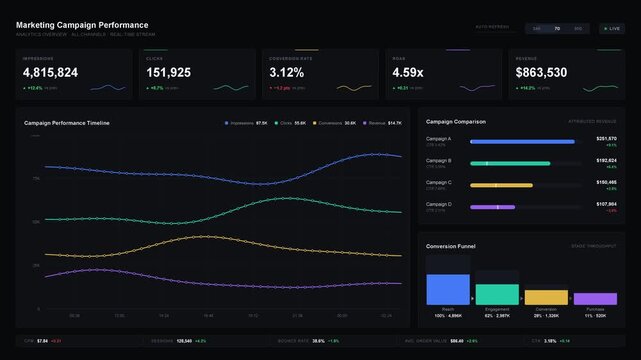
Task: Select the first time range segment left of 7D
Action: pyautogui.click(x=537, y=29)
